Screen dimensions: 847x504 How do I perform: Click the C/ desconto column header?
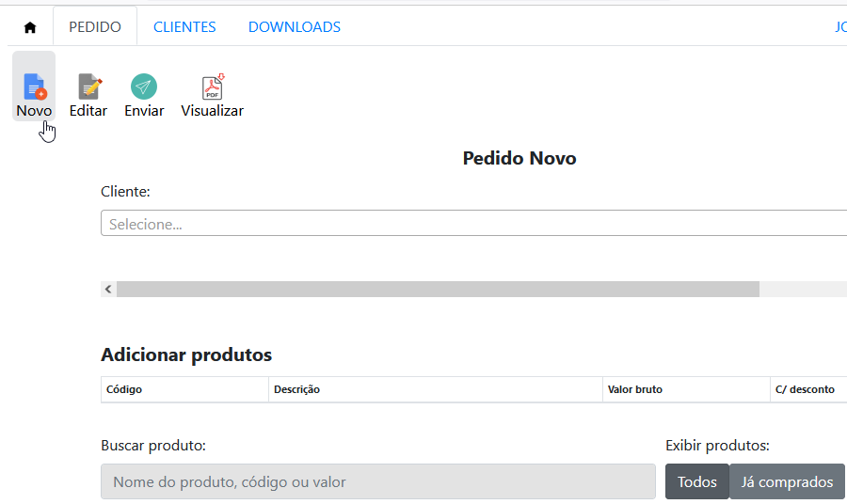pyautogui.click(x=805, y=389)
